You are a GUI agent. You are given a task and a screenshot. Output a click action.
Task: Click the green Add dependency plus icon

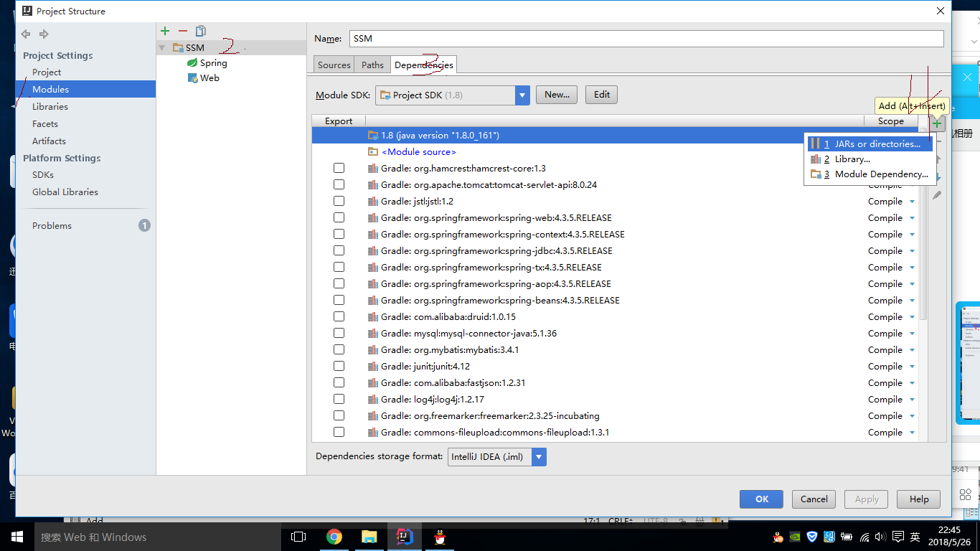click(x=937, y=123)
